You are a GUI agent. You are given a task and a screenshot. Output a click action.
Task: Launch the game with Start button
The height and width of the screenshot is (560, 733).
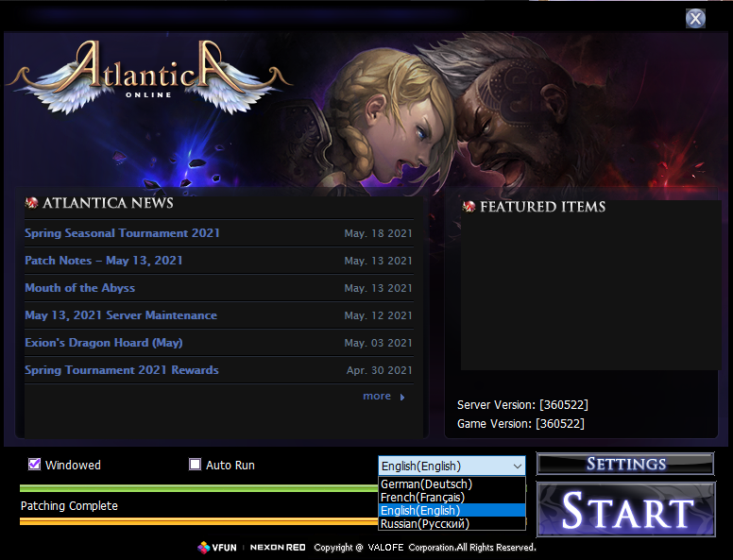pos(626,510)
